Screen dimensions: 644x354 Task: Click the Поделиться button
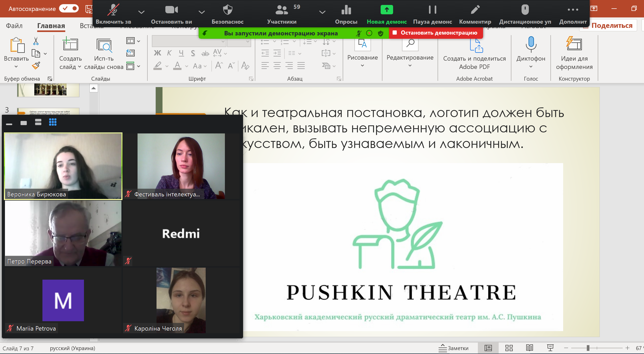[x=608, y=25]
